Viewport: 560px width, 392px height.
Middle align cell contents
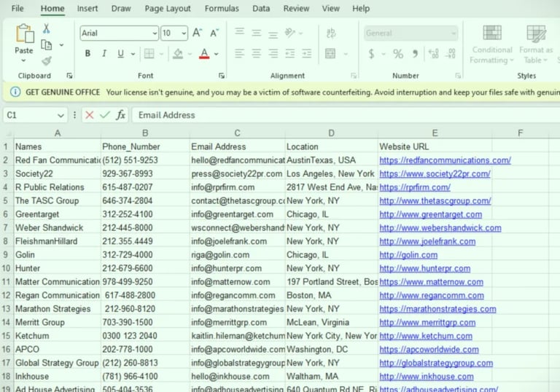257,34
